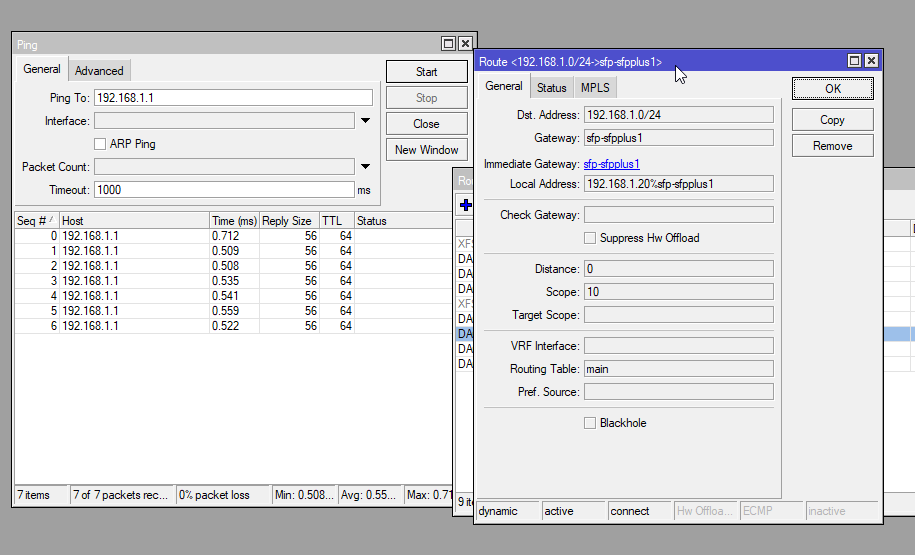The height and width of the screenshot is (555, 915).
Task: Open the MPLS tab
Action: click(595, 88)
